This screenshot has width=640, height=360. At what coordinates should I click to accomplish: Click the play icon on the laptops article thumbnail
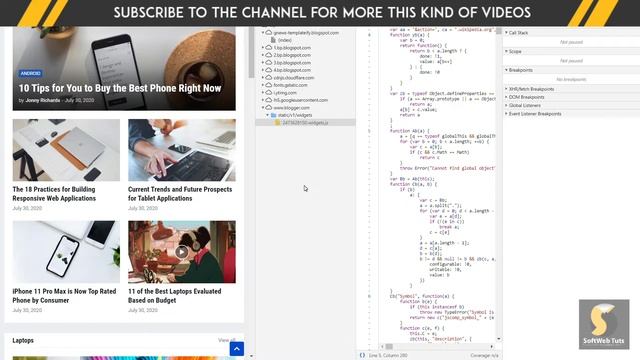pyautogui.click(x=182, y=252)
